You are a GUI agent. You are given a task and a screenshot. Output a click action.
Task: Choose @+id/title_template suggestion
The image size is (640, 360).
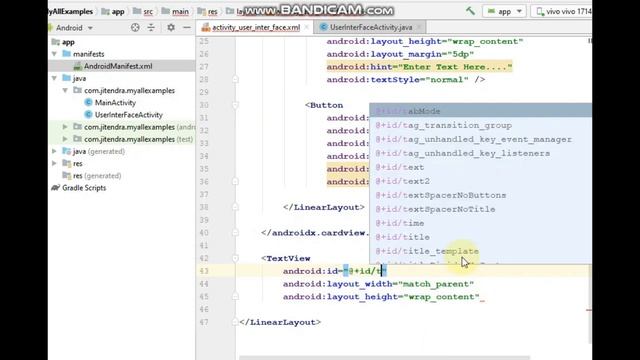(x=480, y=251)
